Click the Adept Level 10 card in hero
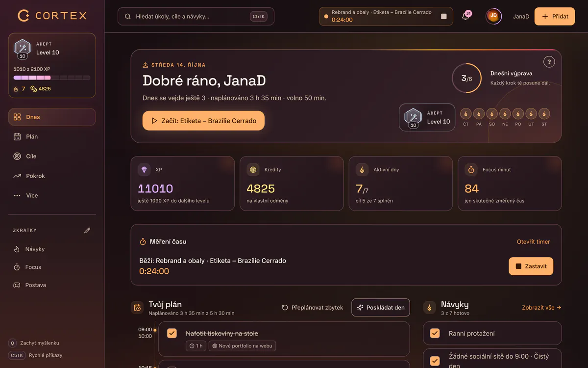 click(427, 117)
